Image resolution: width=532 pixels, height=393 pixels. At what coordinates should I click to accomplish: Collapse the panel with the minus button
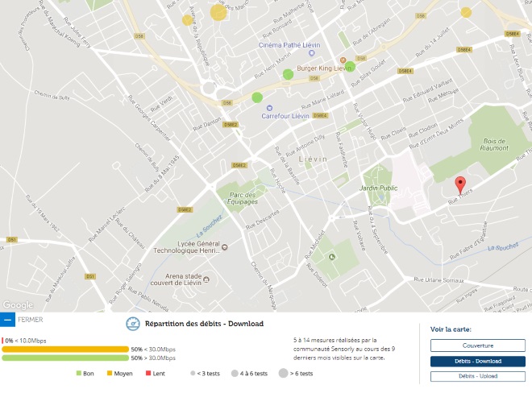[8, 320]
